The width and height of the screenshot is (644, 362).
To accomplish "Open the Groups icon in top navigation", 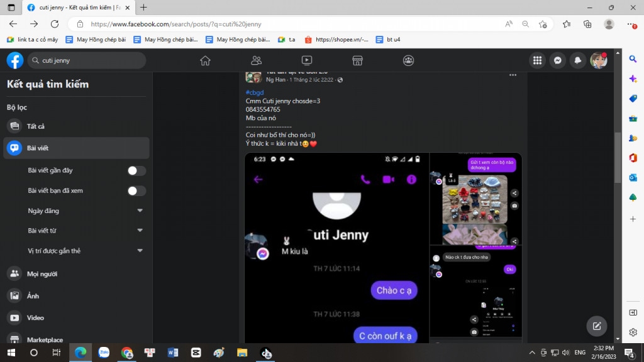I will pyautogui.click(x=408, y=60).
